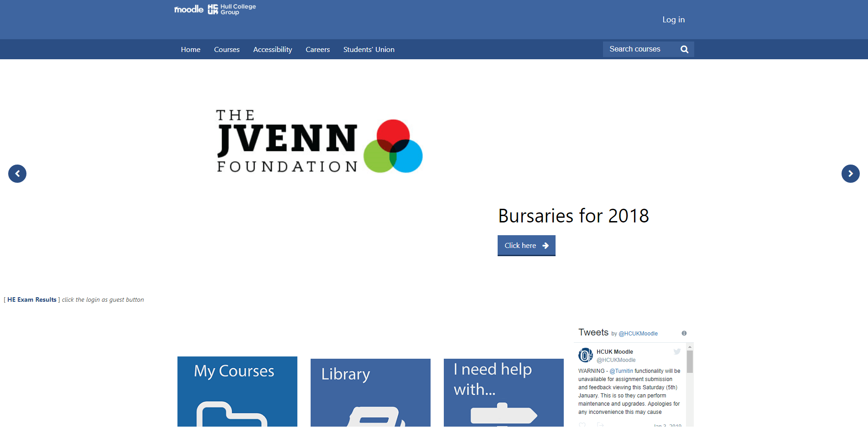Open the Home menu item

click(x=191, y=50)
